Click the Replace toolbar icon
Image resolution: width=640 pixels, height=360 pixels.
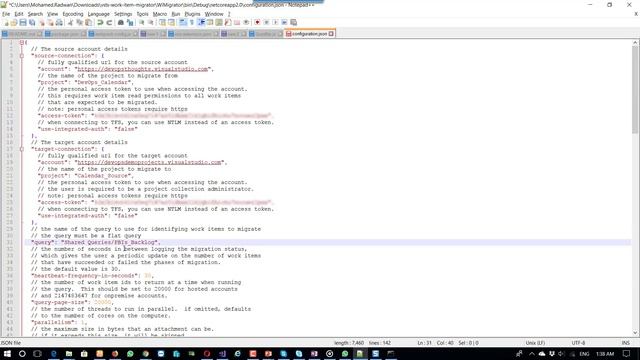(130, 22)
